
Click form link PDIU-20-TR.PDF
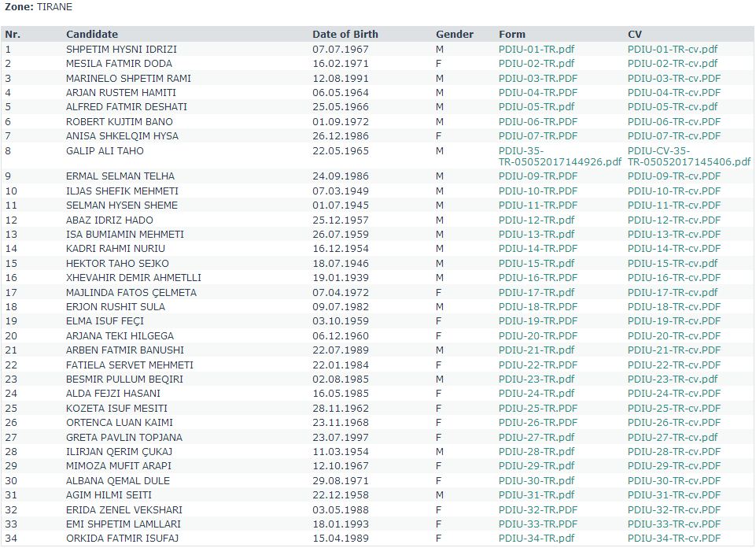(537, 336)
